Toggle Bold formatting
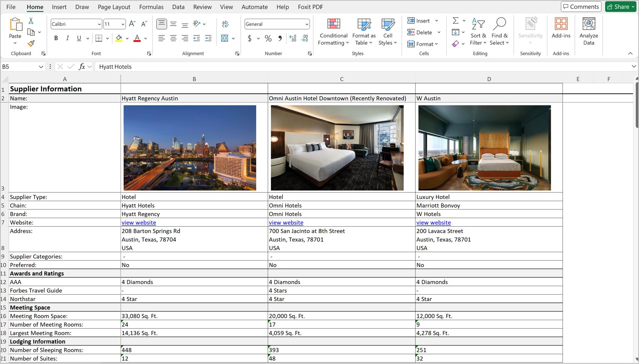 [56, 38]
